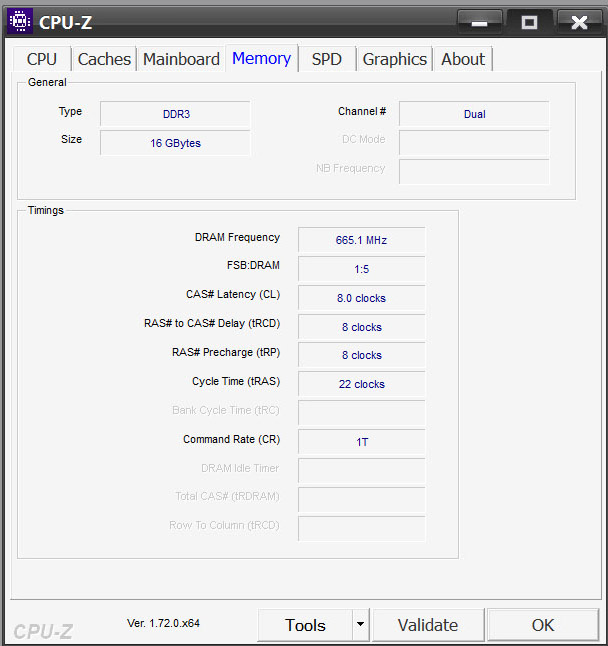
Task: Click the FSB:DRAM label
Action: pos(253,265)
